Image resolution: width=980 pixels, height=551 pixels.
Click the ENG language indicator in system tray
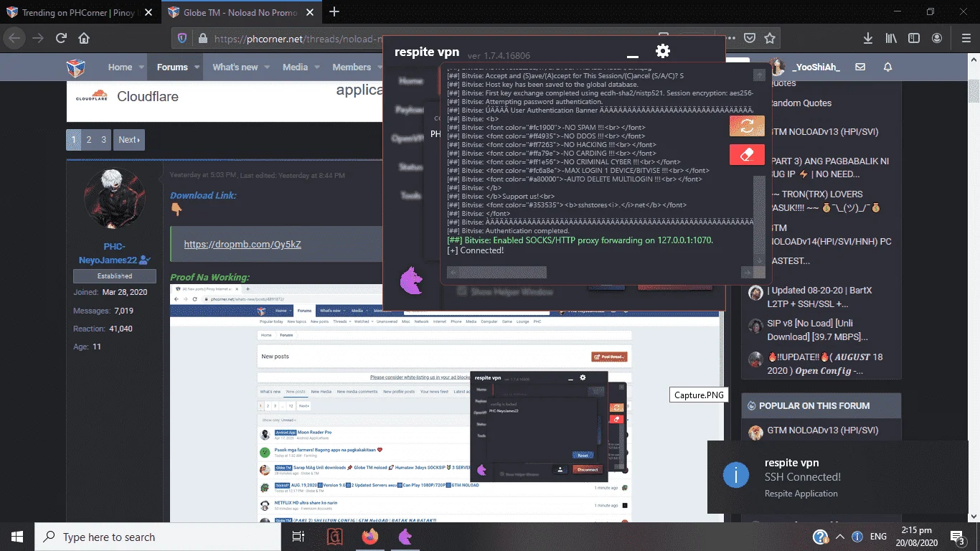[878, 537]
